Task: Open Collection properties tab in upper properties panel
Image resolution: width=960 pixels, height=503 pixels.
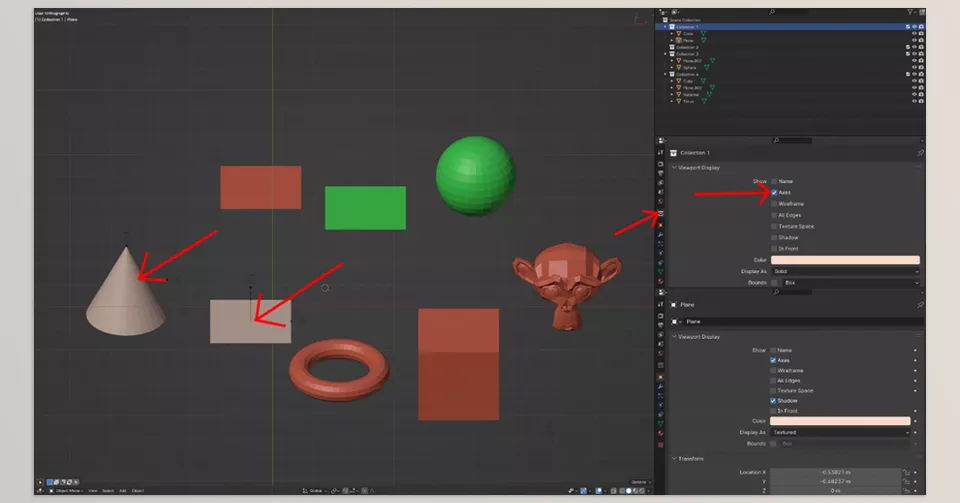Action: tap(660, 213)
